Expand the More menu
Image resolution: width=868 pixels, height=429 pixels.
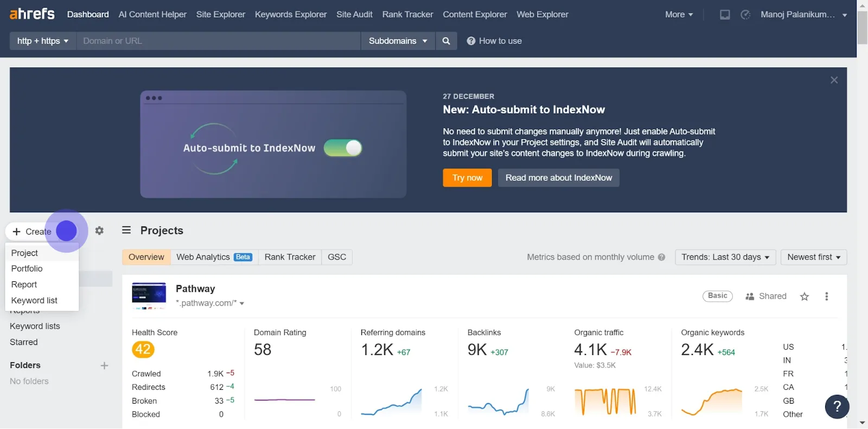pos(679,15)
